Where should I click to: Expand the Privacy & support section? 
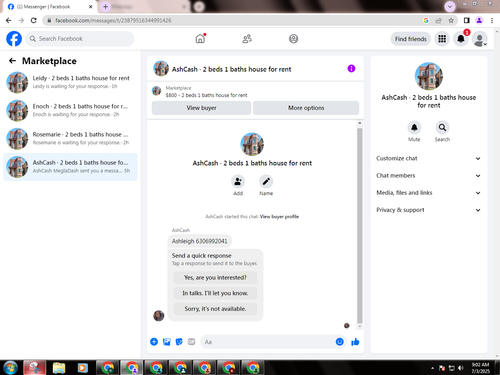428,210
